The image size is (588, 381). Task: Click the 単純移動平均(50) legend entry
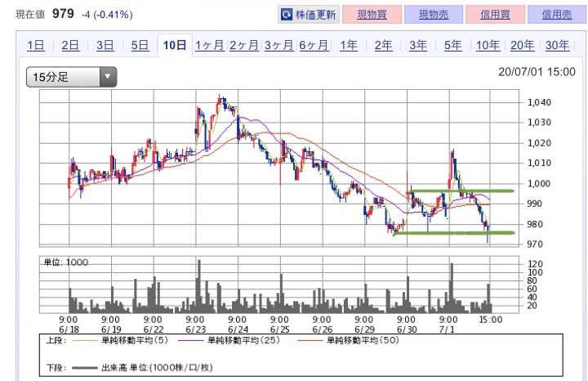[348, 340]
